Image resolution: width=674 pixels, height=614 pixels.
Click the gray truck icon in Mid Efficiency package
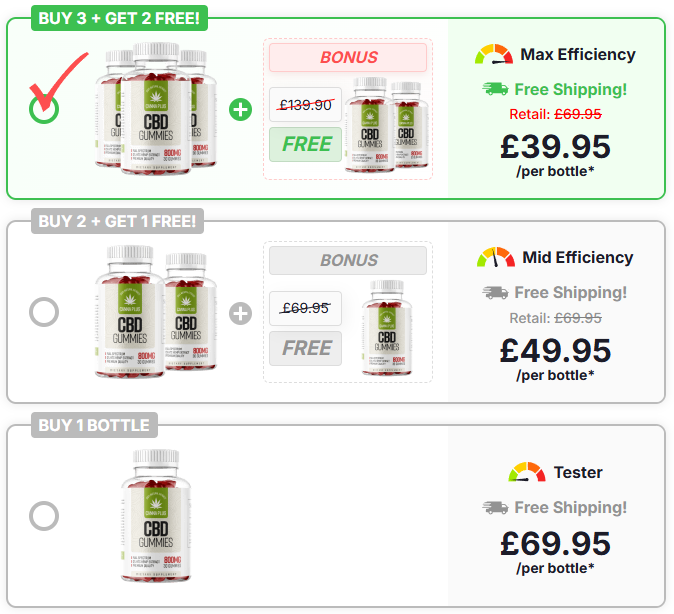pos(495,292)
